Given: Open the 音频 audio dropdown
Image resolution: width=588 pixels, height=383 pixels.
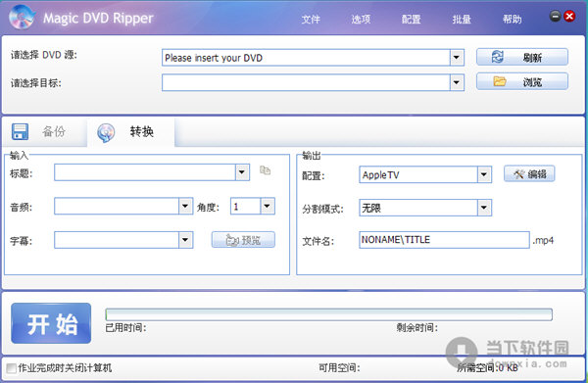Looking at the screenshot, I should pyautogui.click(x=185, y=206).
